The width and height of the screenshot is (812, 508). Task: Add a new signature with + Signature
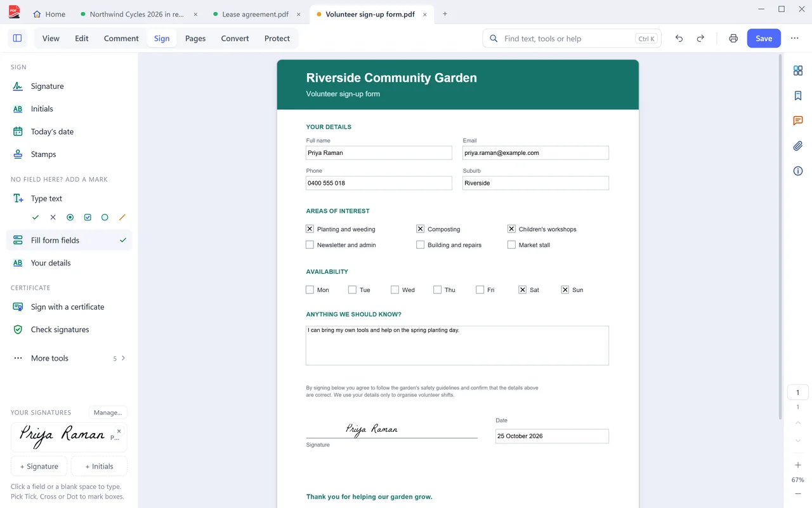coord(39,466)
